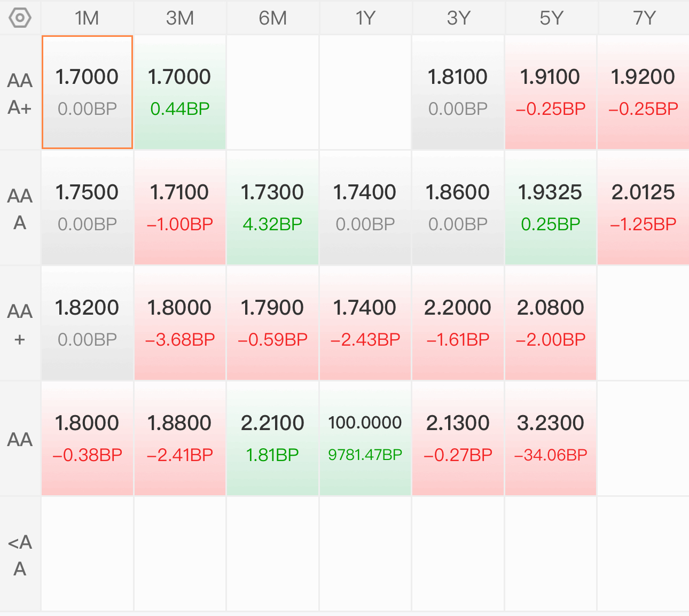The width and height of the screenshot is (689, 616).
Task: Select the 7Y column header
Action: click(644, 18)
